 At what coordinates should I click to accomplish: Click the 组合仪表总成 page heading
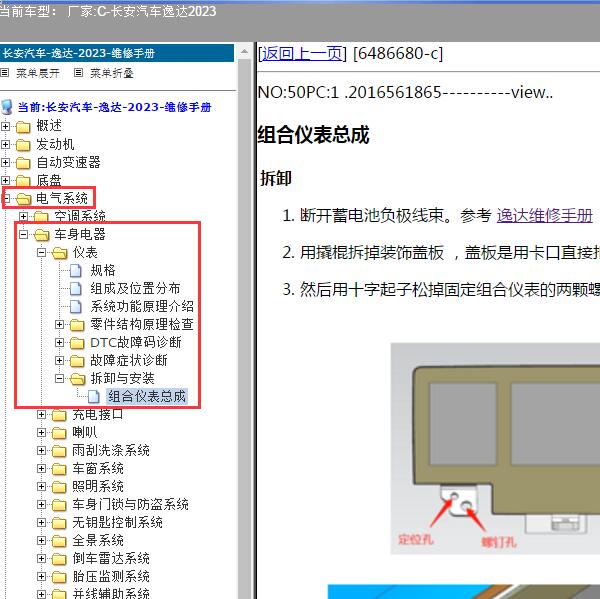313,135
